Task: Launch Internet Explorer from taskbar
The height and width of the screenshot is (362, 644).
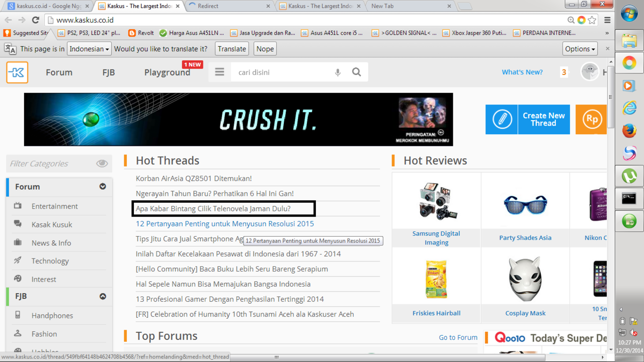Action: (x=629, y=107)
